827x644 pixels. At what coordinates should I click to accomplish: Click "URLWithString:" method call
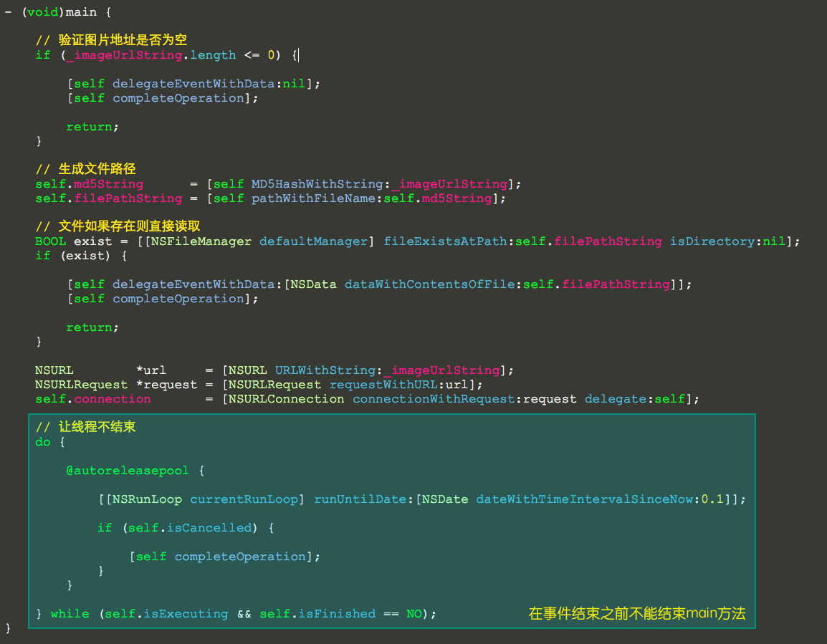[329, 370]
